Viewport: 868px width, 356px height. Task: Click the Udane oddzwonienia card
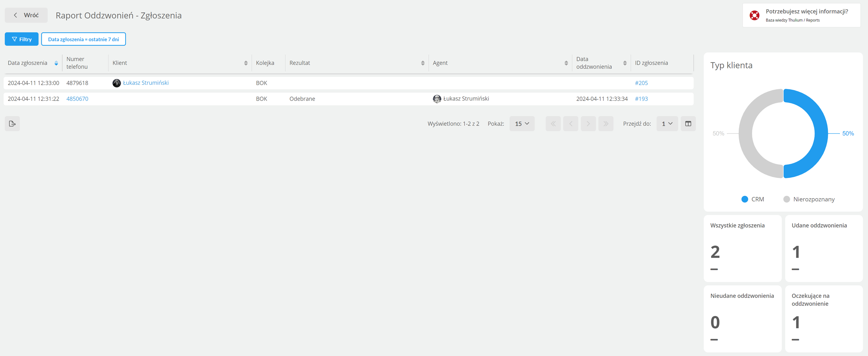tap(824, 249)
